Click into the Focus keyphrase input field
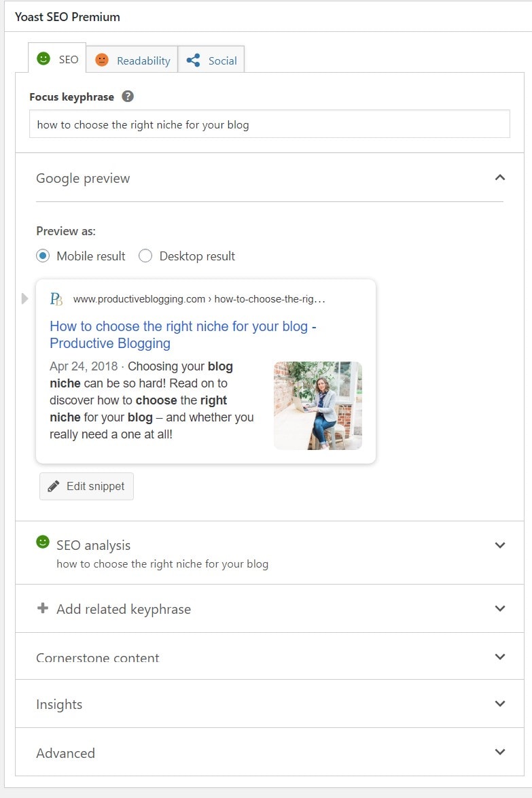The width and height of the screenshot is (532, 798). (x=270, y=124)
